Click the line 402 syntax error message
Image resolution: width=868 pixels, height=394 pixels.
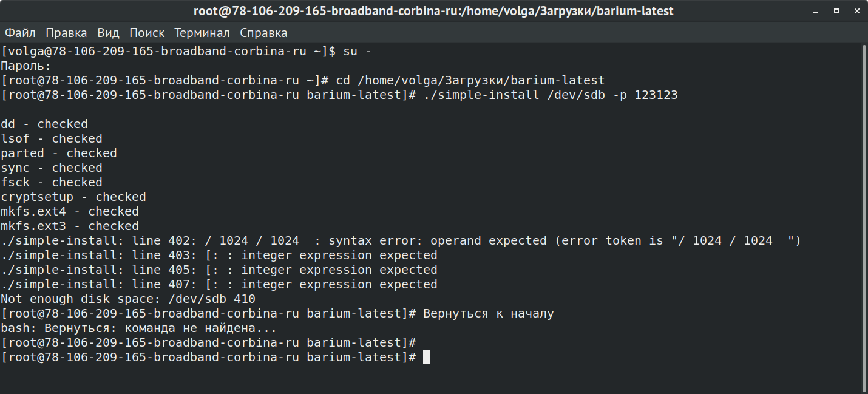[x=401, y=241]
